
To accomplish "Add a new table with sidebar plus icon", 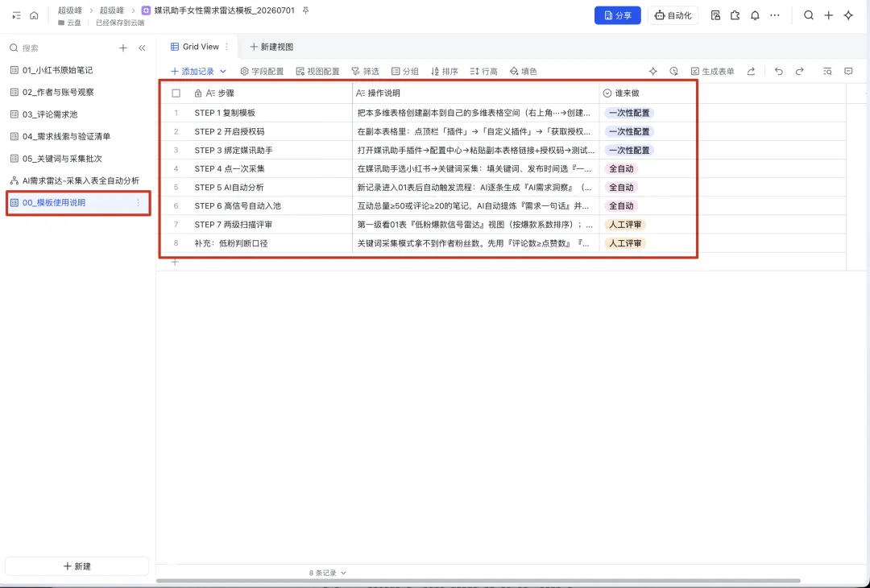I will click(x=123, y=48).
